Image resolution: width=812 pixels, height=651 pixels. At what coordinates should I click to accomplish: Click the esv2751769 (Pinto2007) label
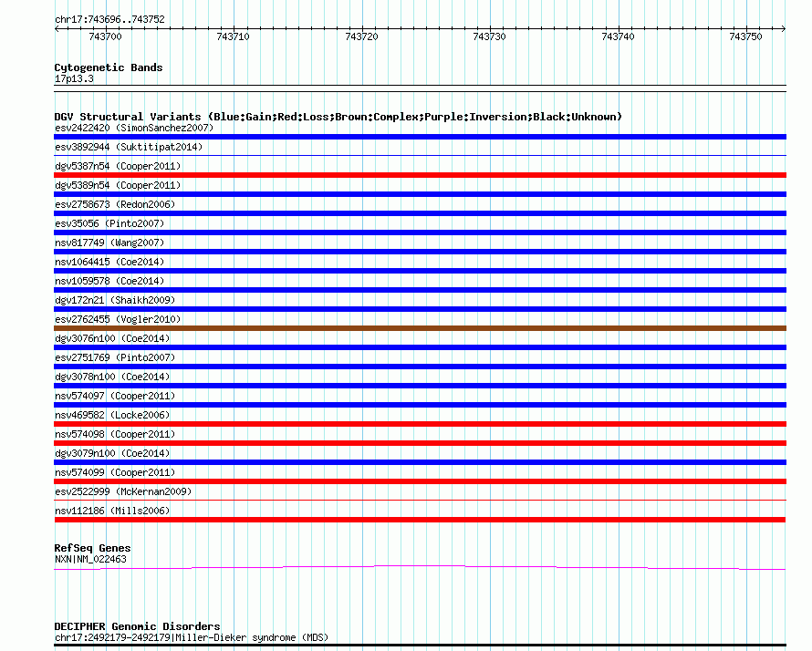[x=115, y=357]
